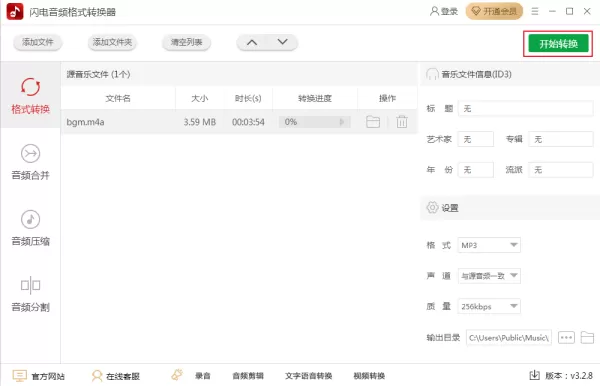Viewport: 600px width, 386px height.
Task: Click the download icon beside version number
Action: click(x=535, y=376)
